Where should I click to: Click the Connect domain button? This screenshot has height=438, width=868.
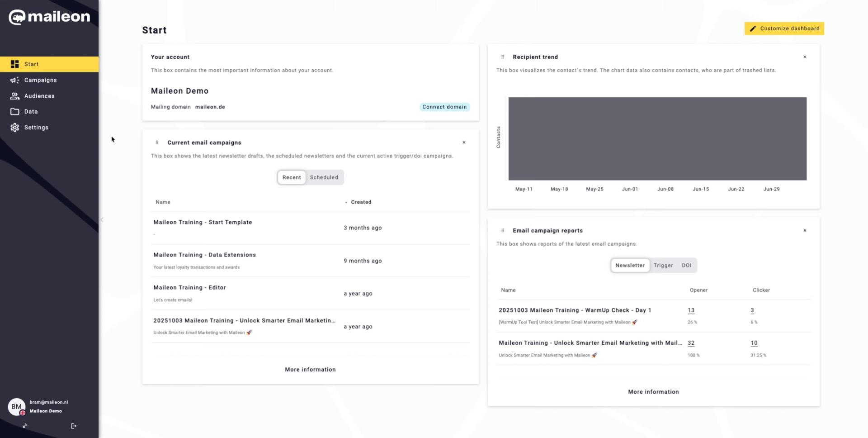(x=444, y=107)
